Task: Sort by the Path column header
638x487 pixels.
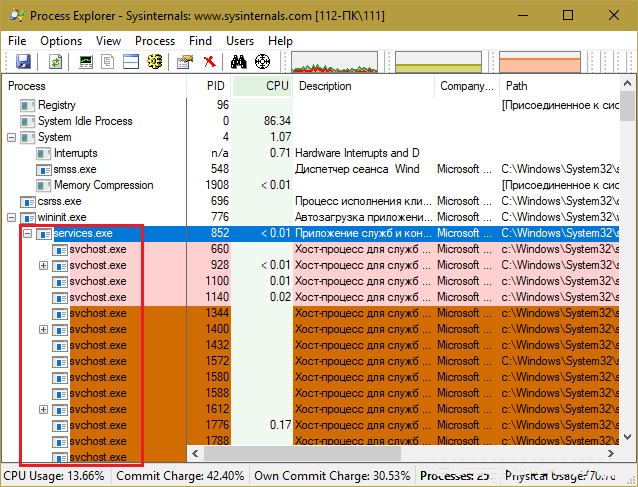Action: coord(560,86)
